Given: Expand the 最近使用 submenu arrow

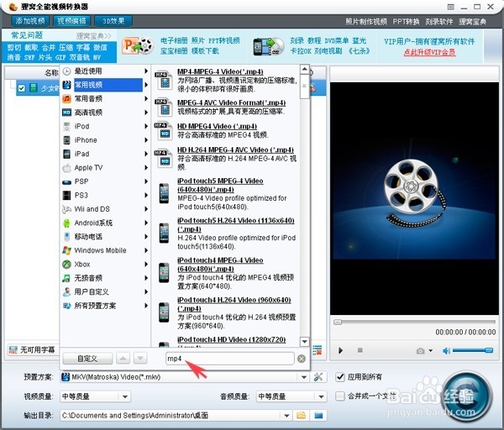Looking at the screenshot, I should pos(146,71).
